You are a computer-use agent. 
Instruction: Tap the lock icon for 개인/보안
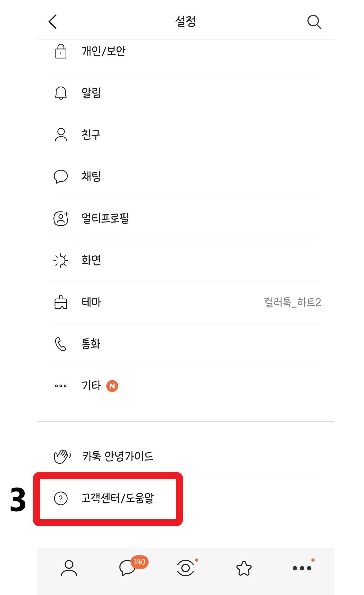click(x=61, y=51)
